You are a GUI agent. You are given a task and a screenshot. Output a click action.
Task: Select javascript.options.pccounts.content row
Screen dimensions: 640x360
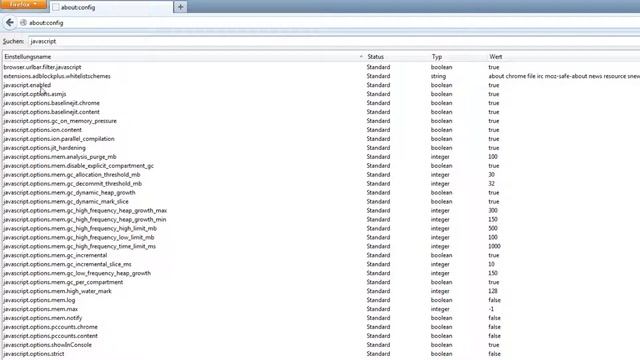click(321, 336)
